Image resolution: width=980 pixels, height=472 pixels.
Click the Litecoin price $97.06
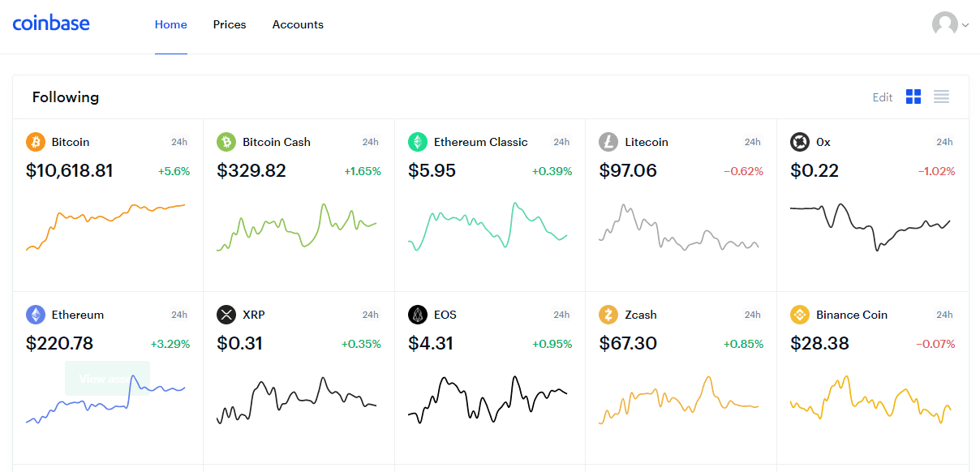coord(628,171)
